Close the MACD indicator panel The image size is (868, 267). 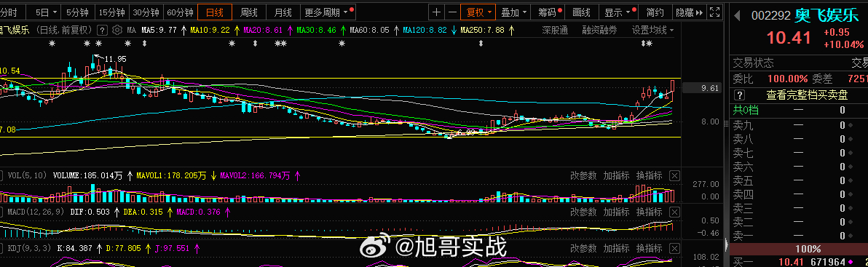tap(674, 212)
